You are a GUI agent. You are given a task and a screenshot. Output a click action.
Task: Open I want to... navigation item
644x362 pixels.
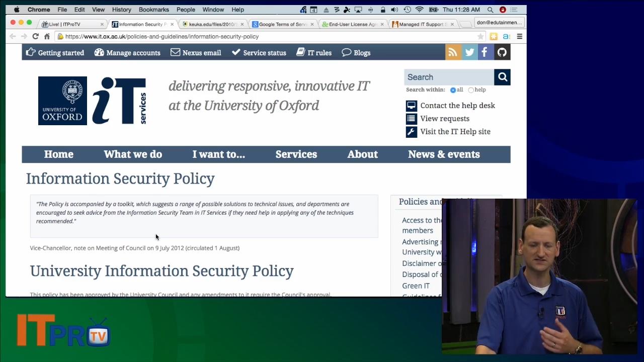click(219, 154)
